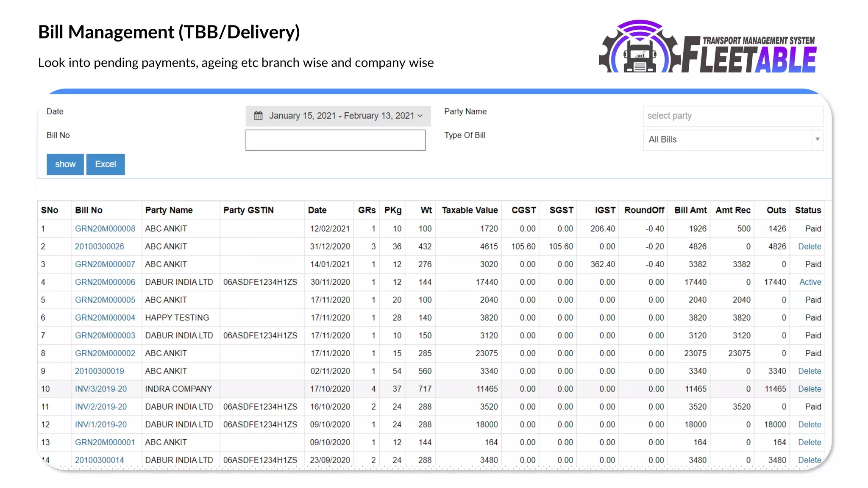Click the Bill No column header
This screenshot has height=488, width=868.
coord(89,210)
